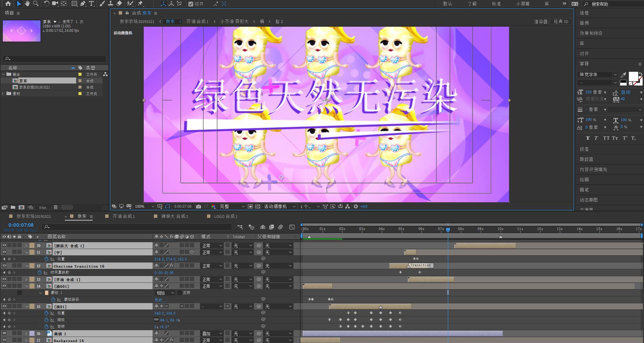Click the snapshot camera icon in viewer
This screenshot has width=644, height=343.
199,206
